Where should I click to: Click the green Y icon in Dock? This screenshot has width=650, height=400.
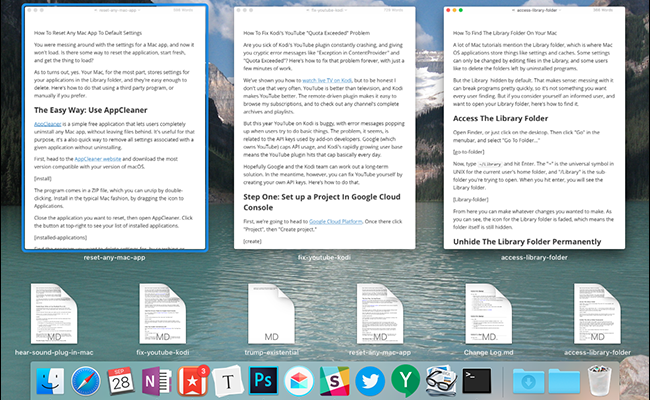(408, 380)
